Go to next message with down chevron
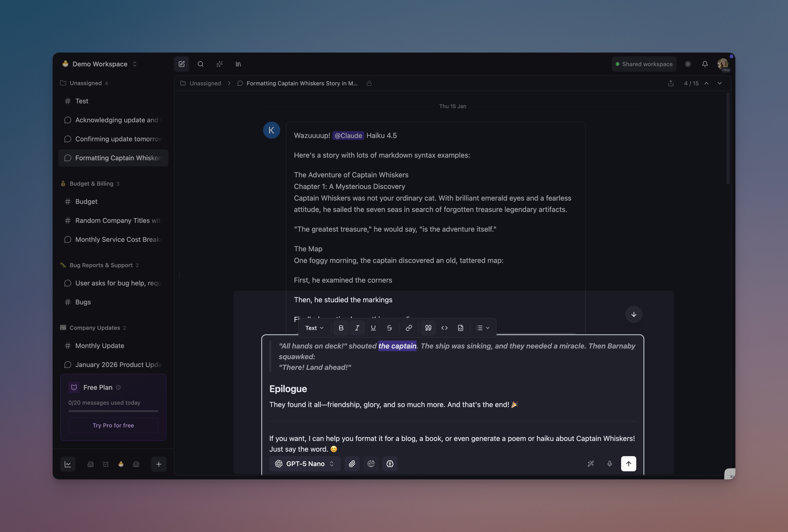Image resolution: width=788 pixels, height=532 pixels. 719,83
